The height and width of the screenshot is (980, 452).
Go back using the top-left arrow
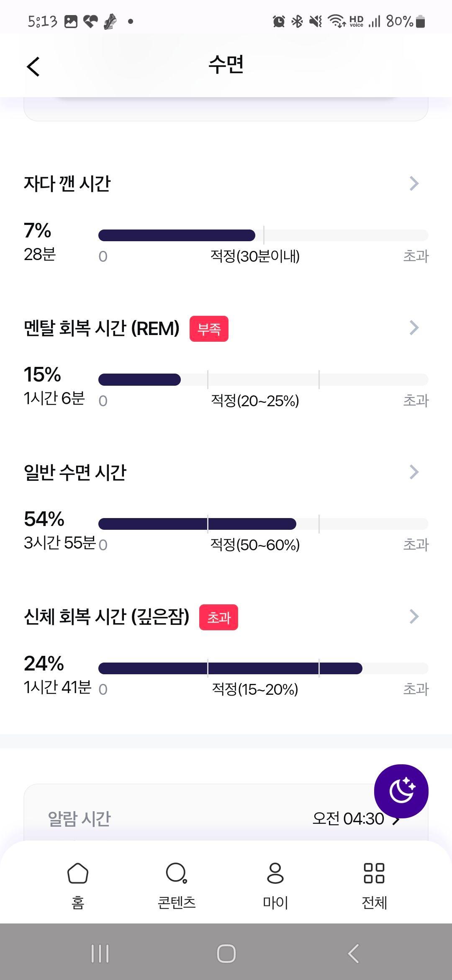pos(33,67)
